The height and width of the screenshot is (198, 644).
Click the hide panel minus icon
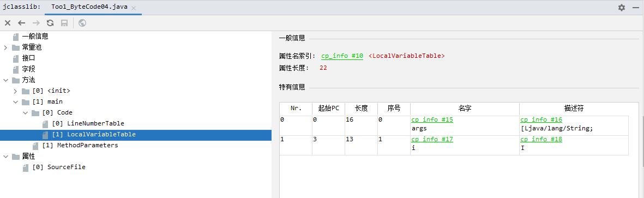636,8
